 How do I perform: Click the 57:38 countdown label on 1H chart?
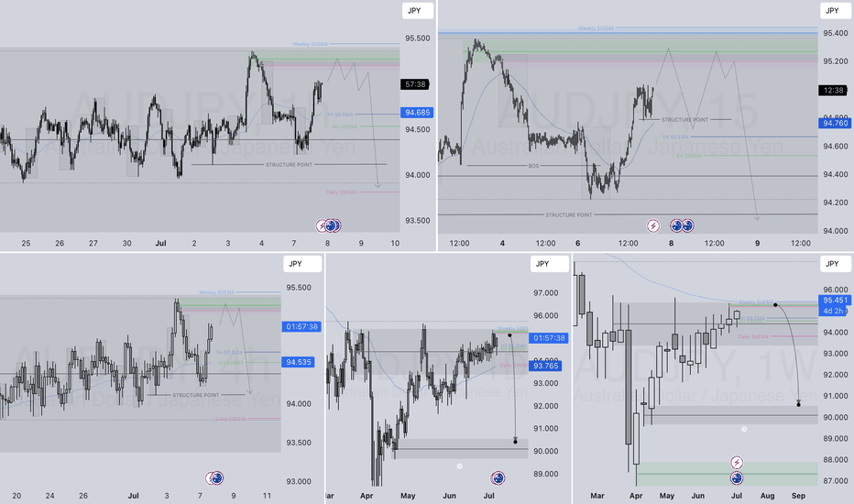tap(416, 84)
